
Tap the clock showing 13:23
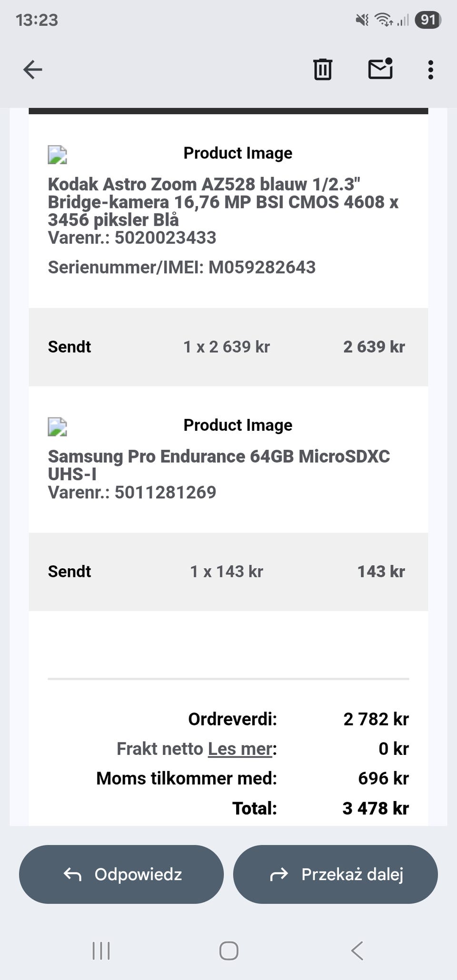click(x=37, y=20)
